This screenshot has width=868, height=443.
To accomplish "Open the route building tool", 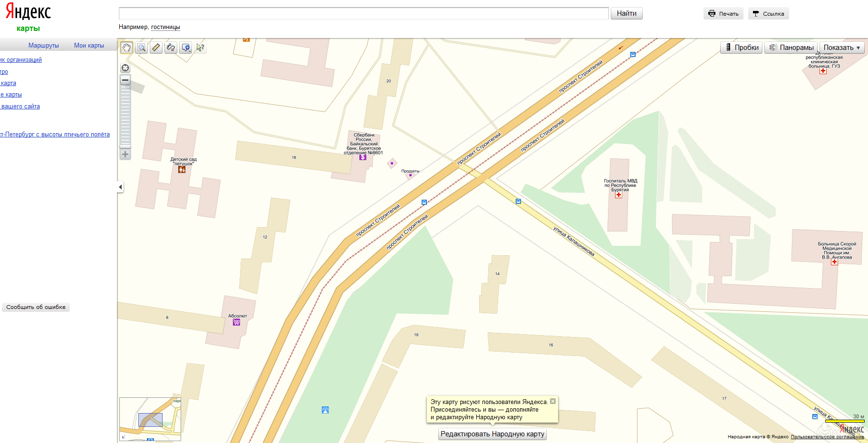I will (x=171, y=48).
